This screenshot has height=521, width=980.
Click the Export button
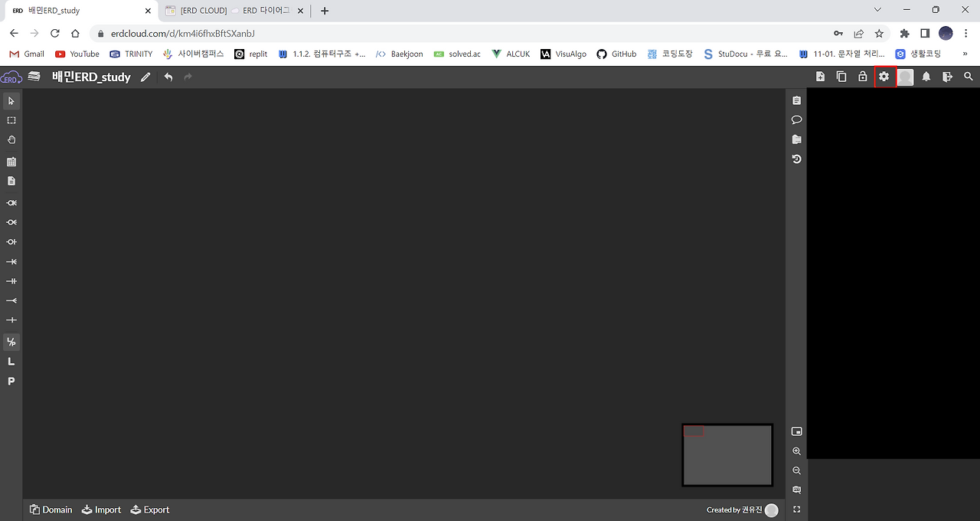click(x=150, y=510)
